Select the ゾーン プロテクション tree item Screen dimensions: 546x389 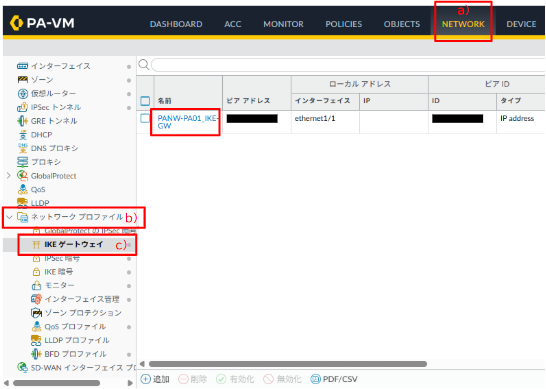click(83, 313)
